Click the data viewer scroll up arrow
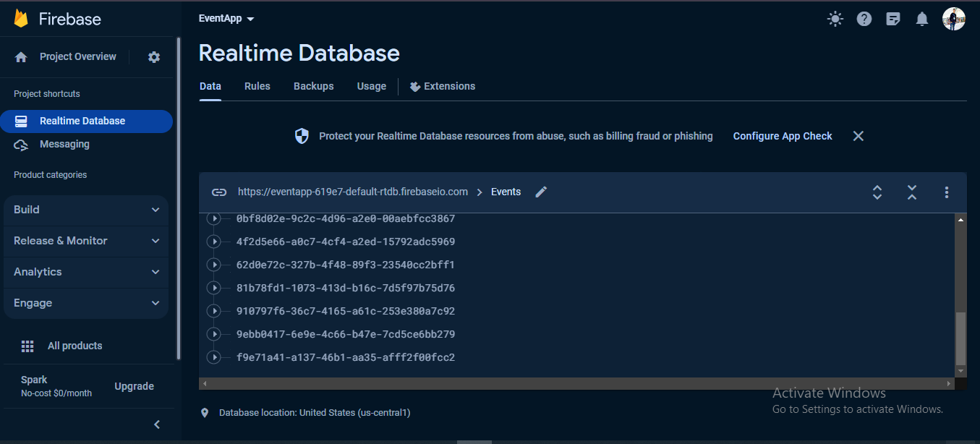This screenshot has height=444, width=980. coord(960,219)
